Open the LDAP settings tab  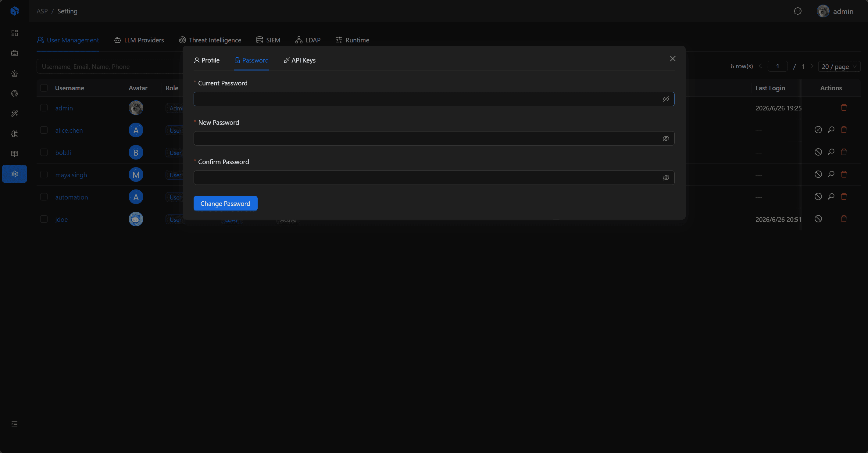click(x=308, y=40)
